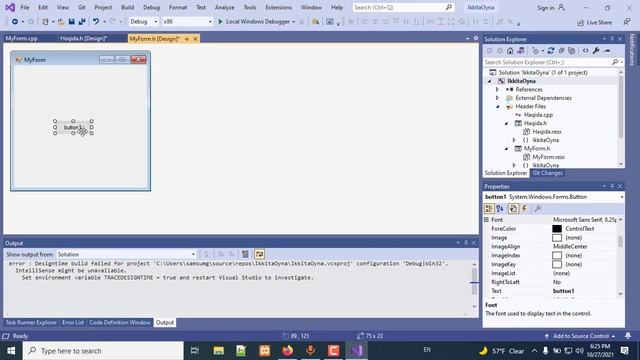
Task: Toggle Categorized view in Properties panel
Action: (489, 209)
